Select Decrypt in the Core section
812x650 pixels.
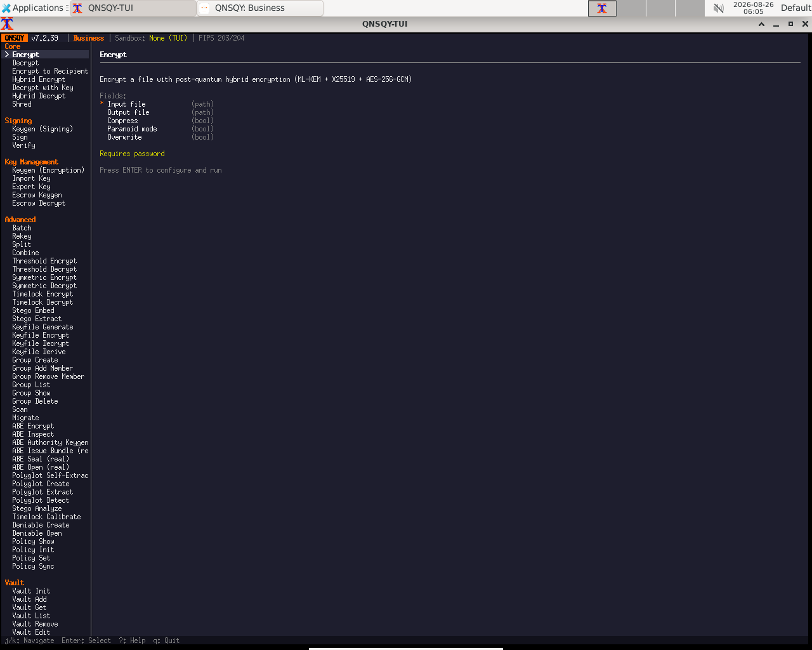(25, 63)
